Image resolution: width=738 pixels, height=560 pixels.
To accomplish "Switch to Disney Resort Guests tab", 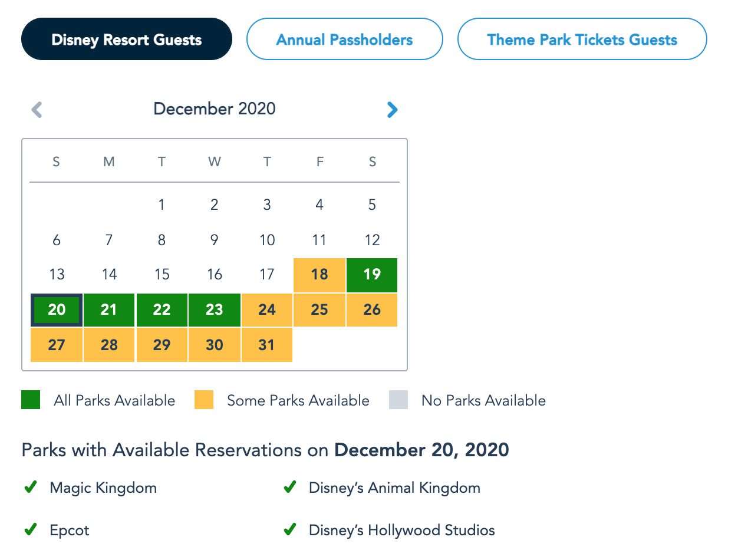I will pos(127,39).
